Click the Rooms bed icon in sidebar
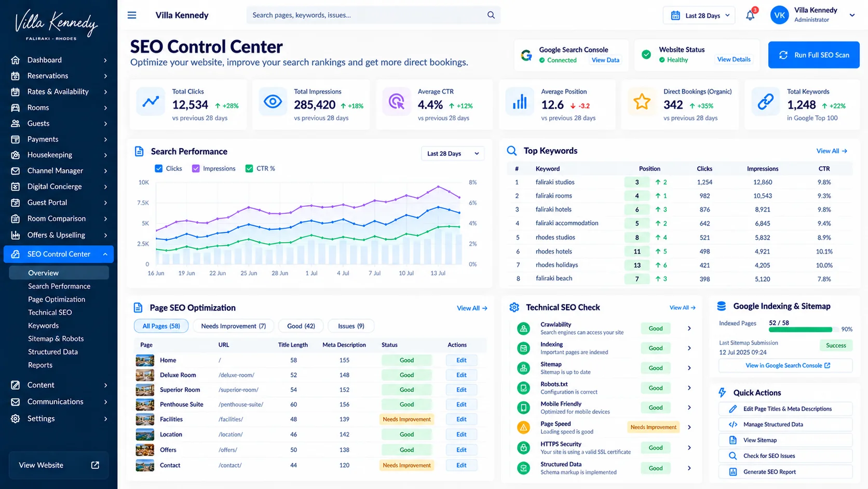868x489 pixels. [x=16, y=108]
